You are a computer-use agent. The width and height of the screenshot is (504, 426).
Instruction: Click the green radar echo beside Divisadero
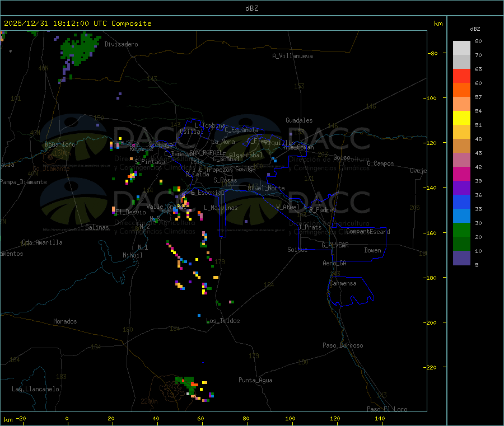[79, 49]
